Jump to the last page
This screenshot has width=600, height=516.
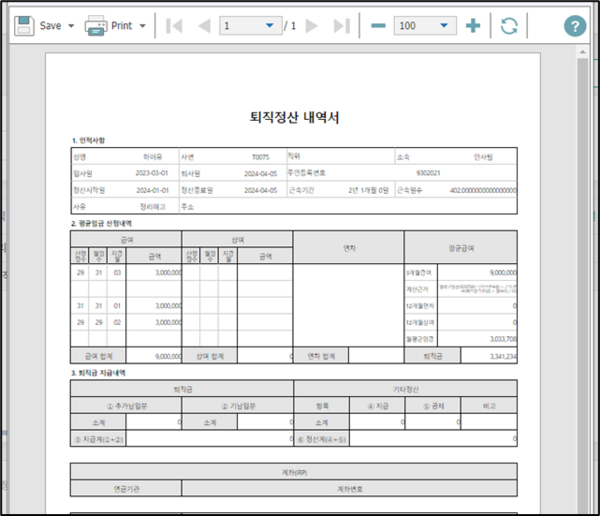(x=341, y=26)
